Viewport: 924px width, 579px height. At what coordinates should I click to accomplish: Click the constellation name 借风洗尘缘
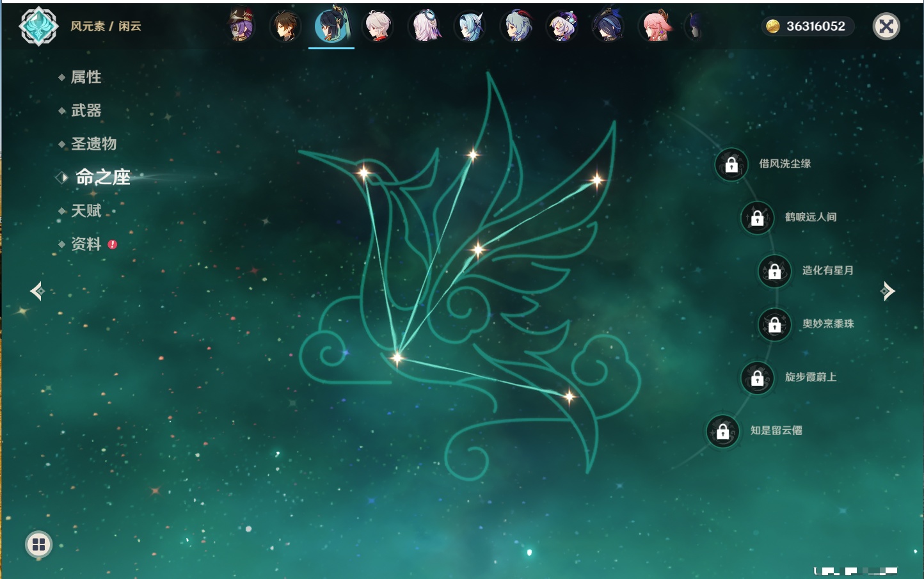tap(785, 164)
